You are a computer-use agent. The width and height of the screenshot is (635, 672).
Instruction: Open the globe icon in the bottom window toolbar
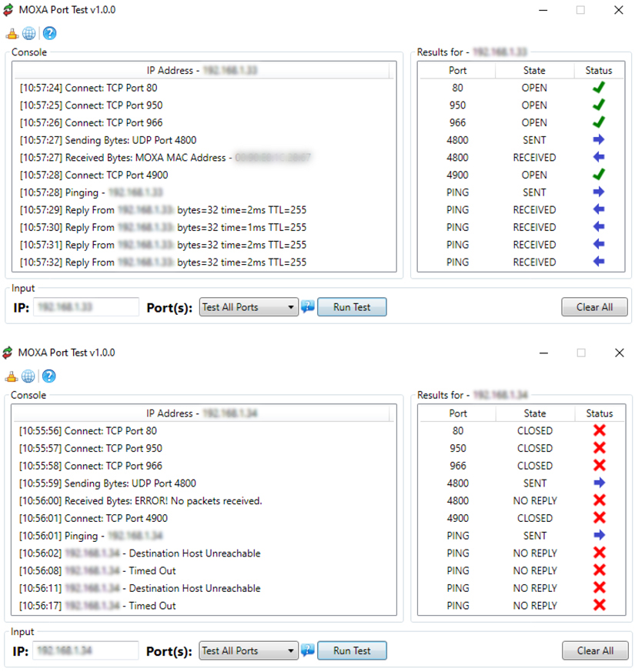pos(28,376)
